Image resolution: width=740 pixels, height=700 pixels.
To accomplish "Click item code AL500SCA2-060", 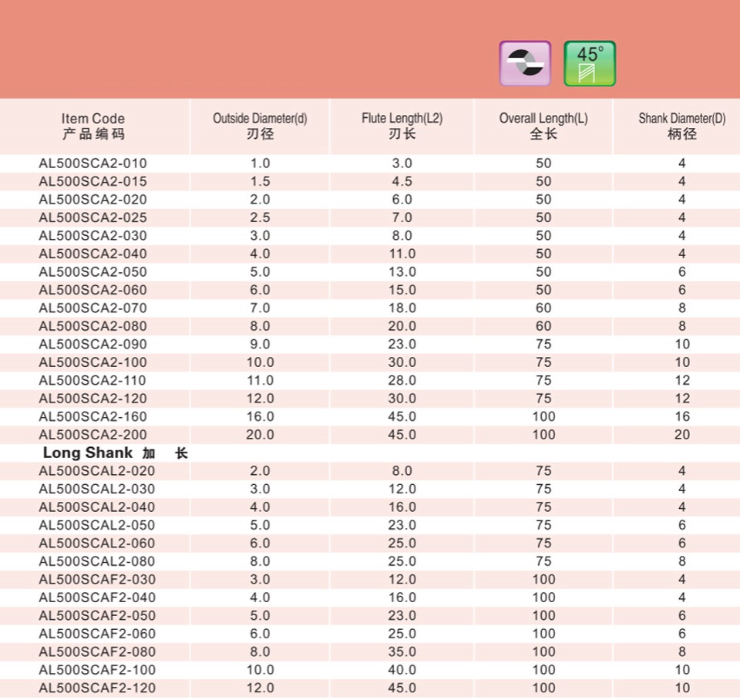I will click(x=93, y=290).
